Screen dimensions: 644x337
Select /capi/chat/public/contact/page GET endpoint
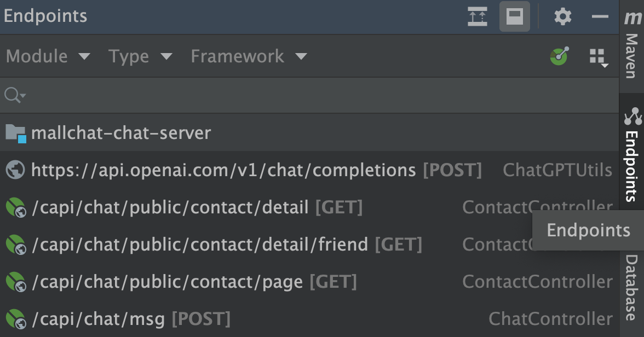coord(194,282)
